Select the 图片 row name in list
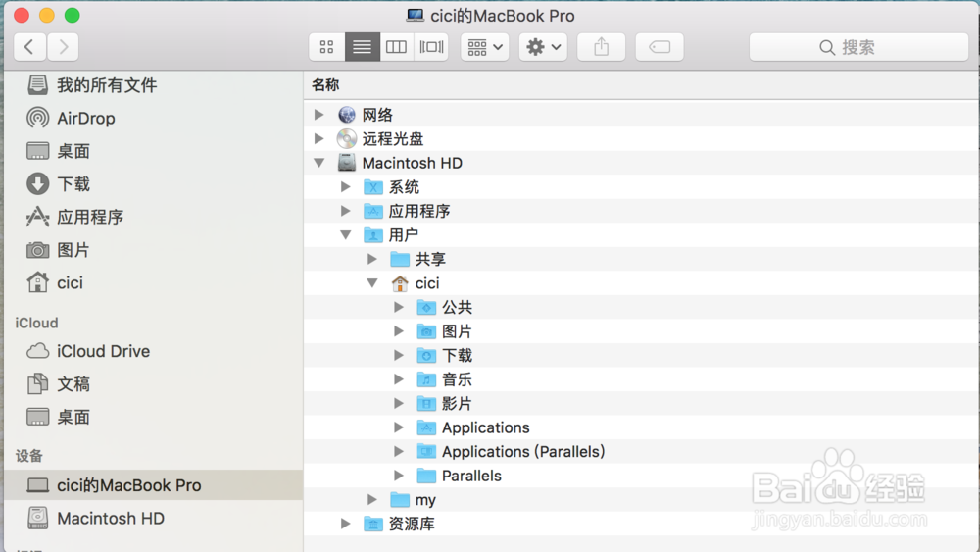 [x=457, y=331]
